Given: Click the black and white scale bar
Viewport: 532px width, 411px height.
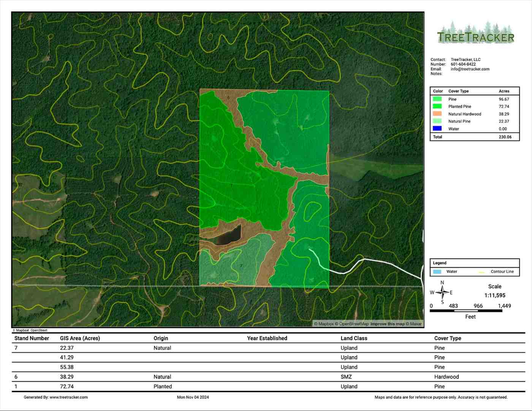Looking at the screenshot, I should click(466, 311).
